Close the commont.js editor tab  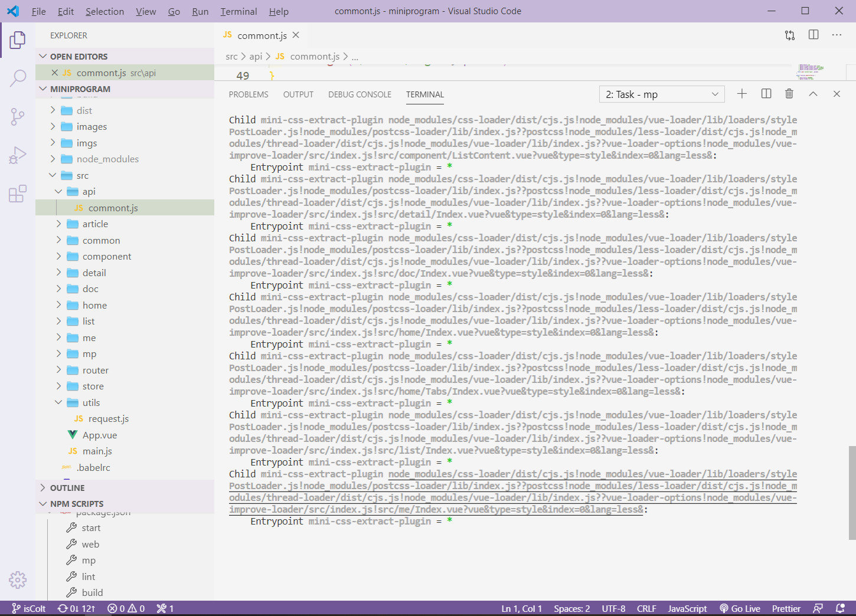pyautogui.click(x=296, y=35)
